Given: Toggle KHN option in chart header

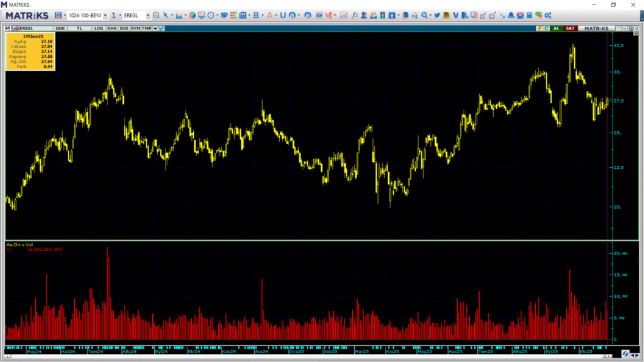Looking at the screenshot, I should [x=112, y=28].
